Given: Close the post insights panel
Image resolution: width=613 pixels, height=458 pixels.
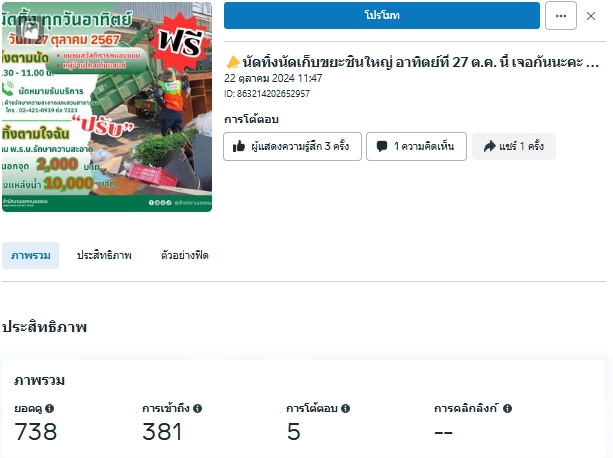Looking at the screenshot, I should (591, 16).
